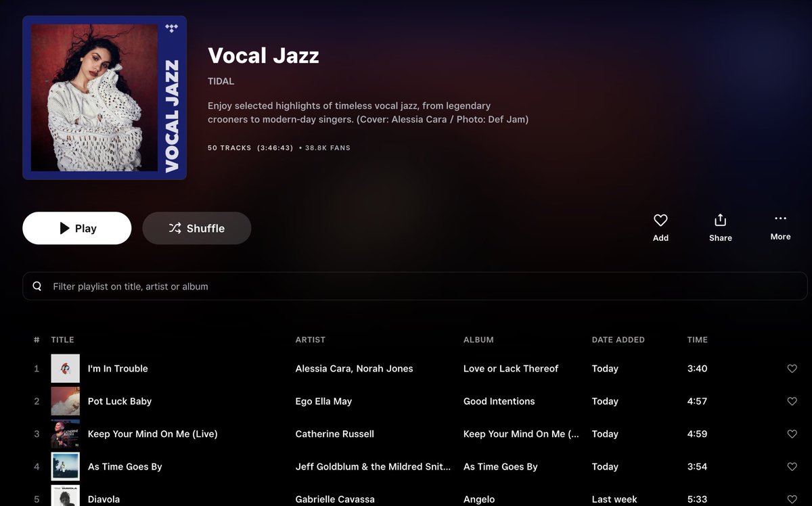Open artist Ego Ella May

(x=323, y=401)
